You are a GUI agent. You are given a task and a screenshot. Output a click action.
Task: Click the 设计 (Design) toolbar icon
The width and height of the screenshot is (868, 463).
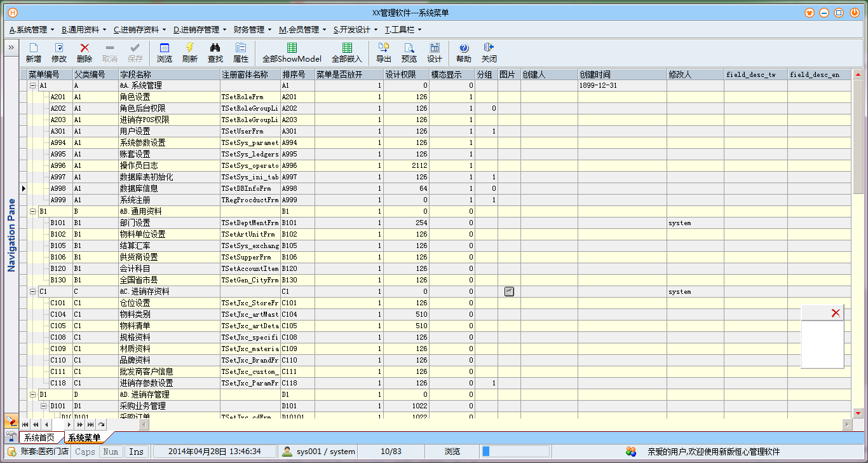click(435, 52)
